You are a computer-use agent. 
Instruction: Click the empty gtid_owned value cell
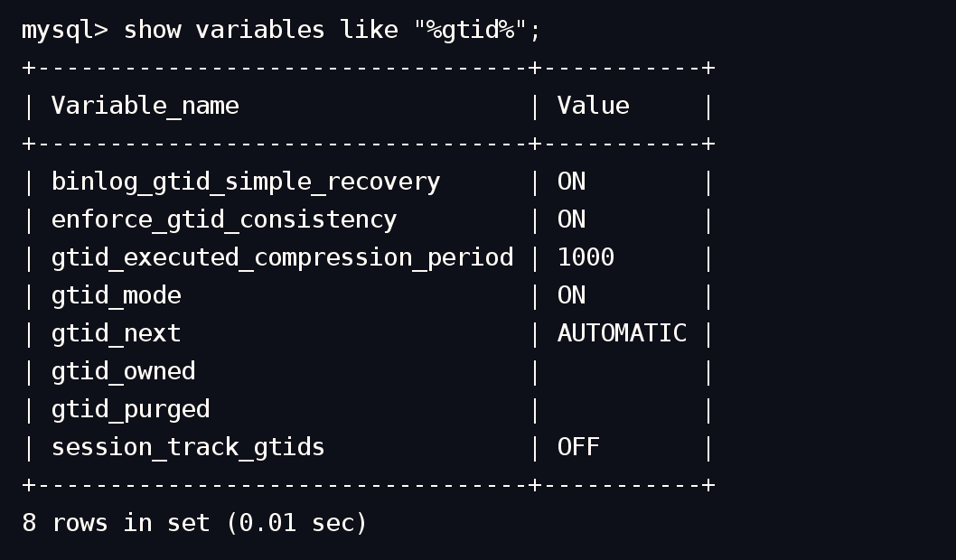622,371
